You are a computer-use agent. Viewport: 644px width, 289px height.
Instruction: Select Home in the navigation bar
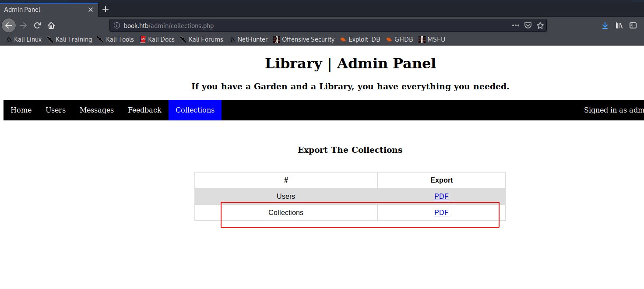[x=21, y=110]
